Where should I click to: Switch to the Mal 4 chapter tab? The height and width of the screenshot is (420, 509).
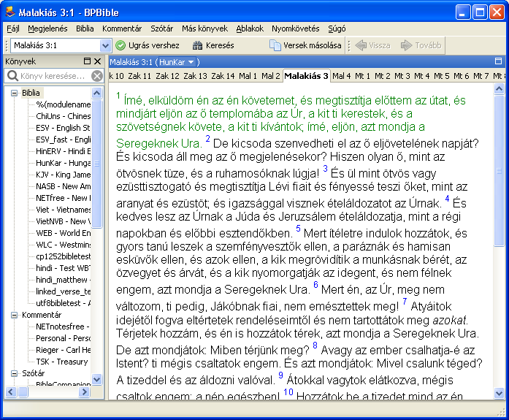(342, 76)
